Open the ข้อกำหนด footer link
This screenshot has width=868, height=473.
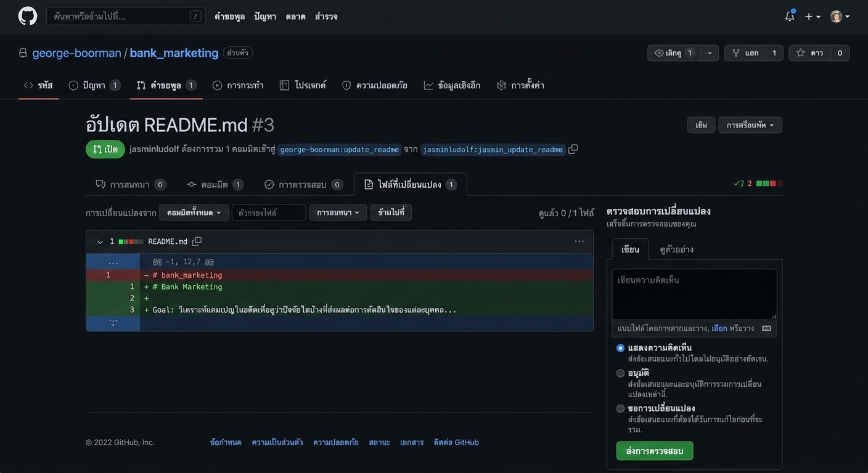(226, 442)
